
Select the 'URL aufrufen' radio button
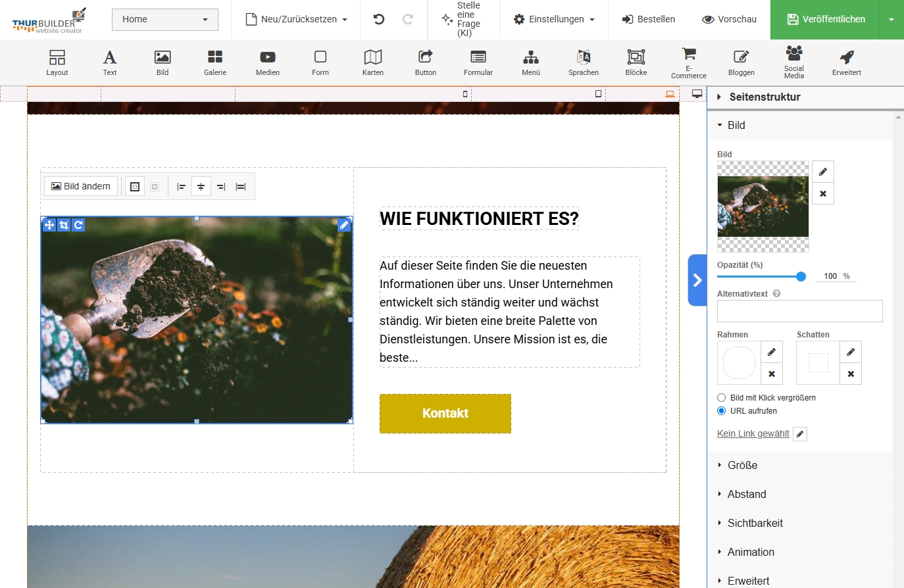(x=722, y=411)
